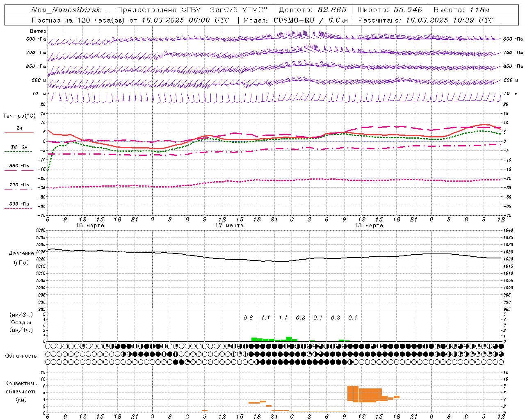Image resolution: width=525 pixels, height=420 pixels.
Task: Select the 'Тем-ра(°C)' temperature axis label
Action: pyautogui.click(x=20, y=116)
